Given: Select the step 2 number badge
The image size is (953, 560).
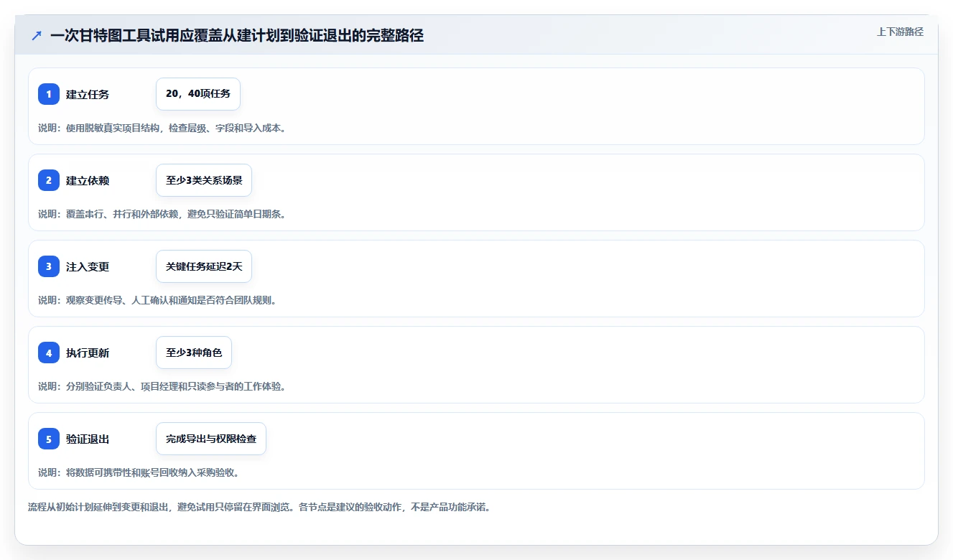Looking at the screenshot, I should pos(49,180).
